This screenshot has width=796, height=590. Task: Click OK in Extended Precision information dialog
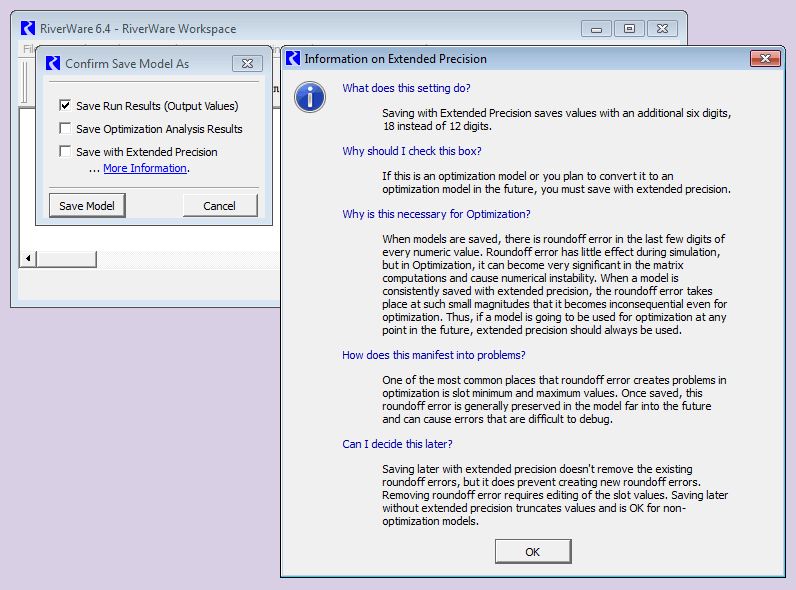click(533, 551)
